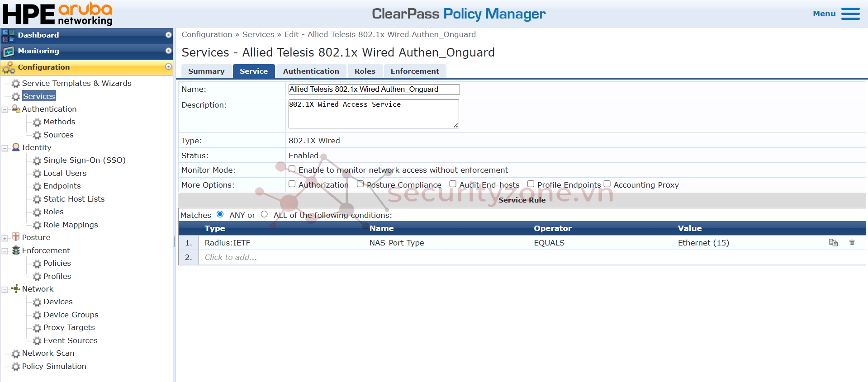Viewport: 868px width, 382px height.
Task: Click gear icon beside Network Scan
Action: tap(16, 354)
